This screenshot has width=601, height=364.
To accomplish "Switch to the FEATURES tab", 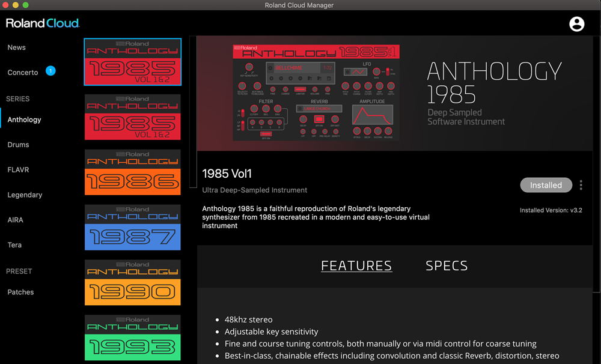I will [x=356, y=265].
